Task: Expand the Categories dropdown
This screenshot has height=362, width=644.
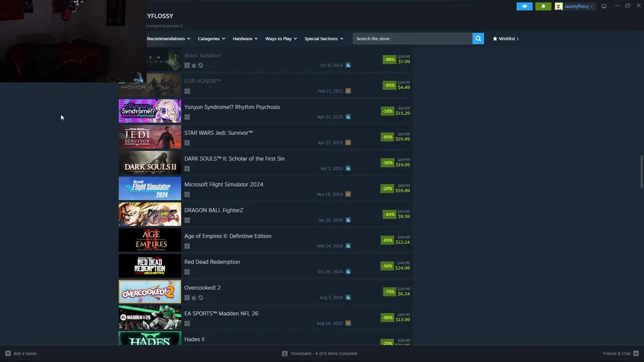Action: [x=211, y=39]
